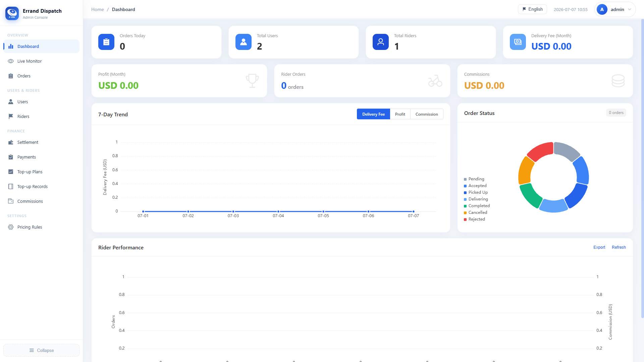Toggle Rejected series in legend
644x362 pixels.
474,219
